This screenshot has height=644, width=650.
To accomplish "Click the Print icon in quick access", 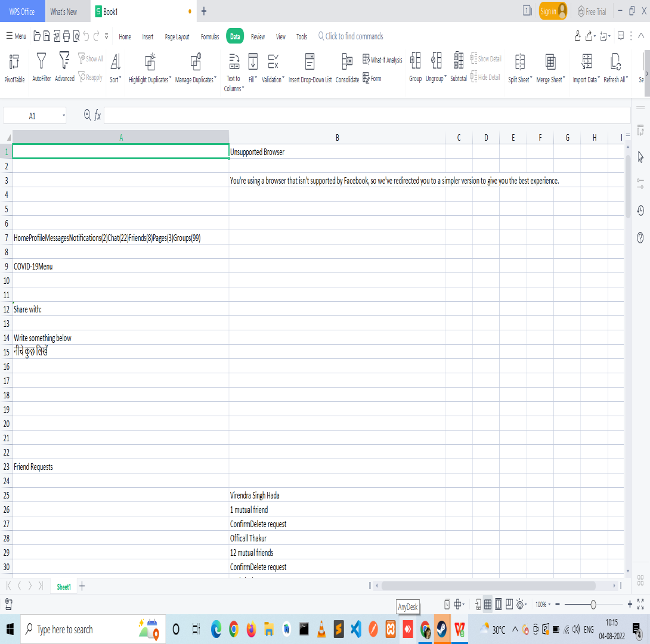I will (66, 36).
